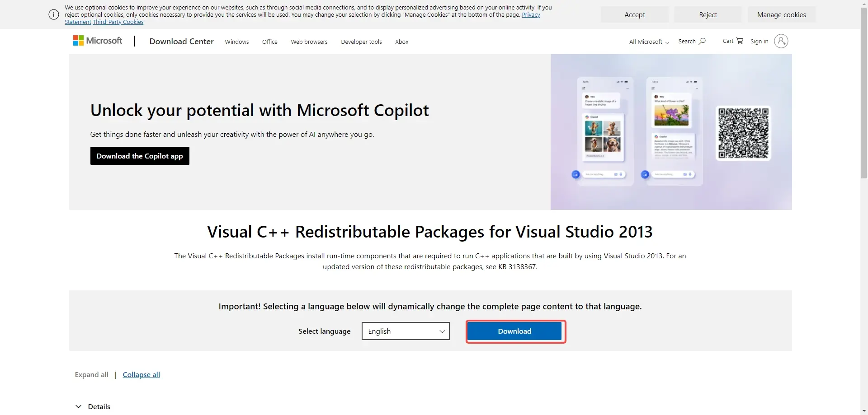This screenshot has width=868, height=415.
Task: Open the Windows menu item
Action: [237, 42]
